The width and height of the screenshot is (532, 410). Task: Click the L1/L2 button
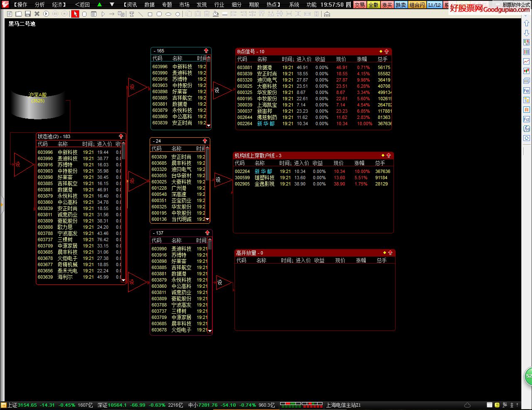tap(435, 5)
